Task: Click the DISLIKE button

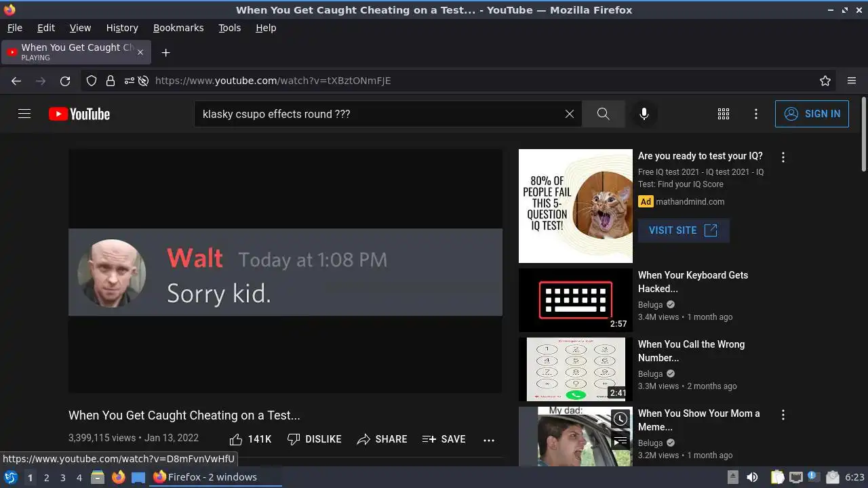Action: tap(314, 439)
